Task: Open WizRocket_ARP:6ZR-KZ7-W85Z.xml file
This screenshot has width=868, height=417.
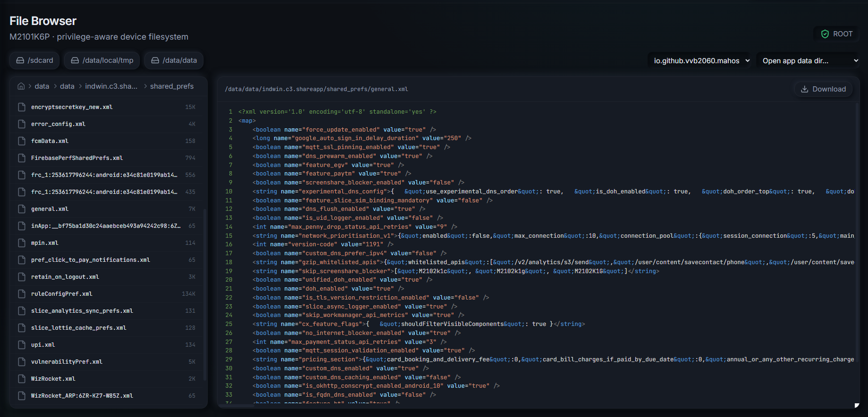Action: pos(107,396)
